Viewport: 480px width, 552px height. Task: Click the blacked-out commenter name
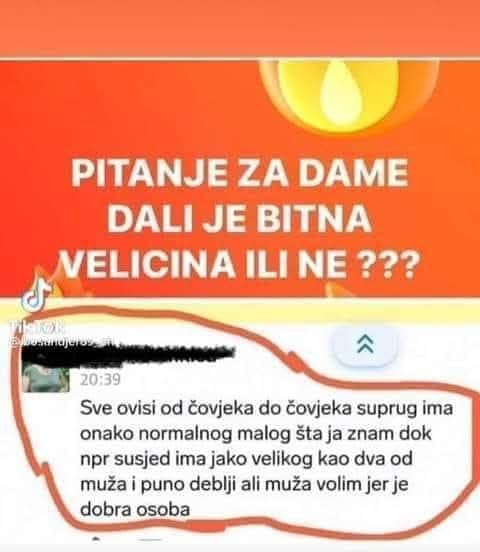tap(128, 353)
